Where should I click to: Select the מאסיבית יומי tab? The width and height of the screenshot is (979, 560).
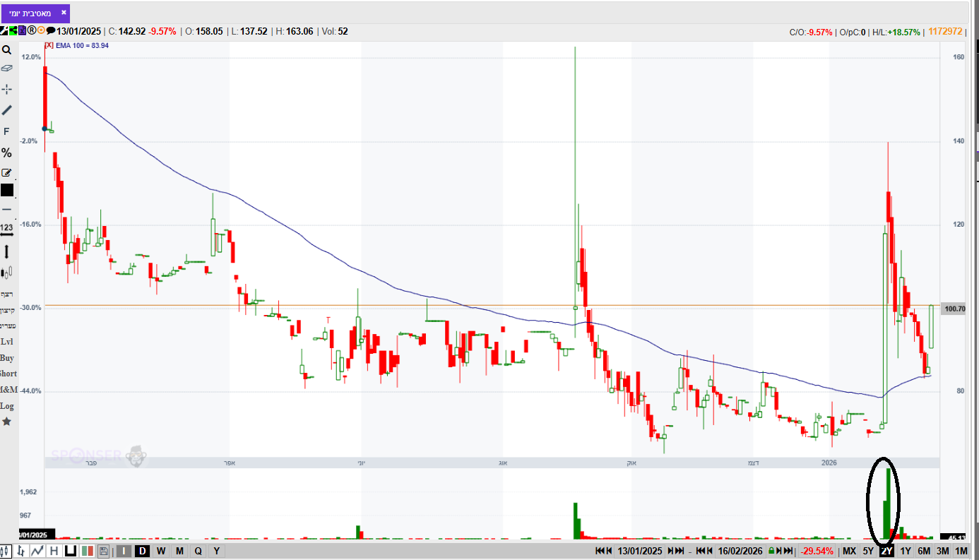pyautogui.click(x=35, y=13)
